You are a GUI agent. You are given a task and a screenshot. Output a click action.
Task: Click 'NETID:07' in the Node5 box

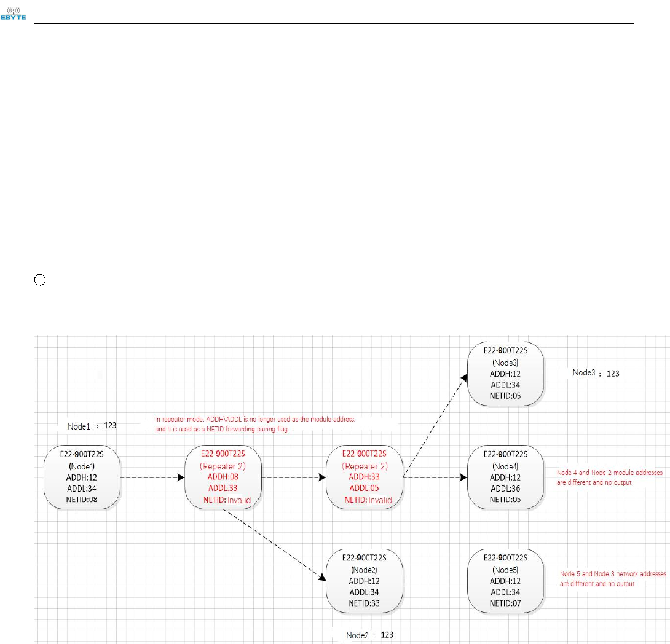tap(505, 603)
